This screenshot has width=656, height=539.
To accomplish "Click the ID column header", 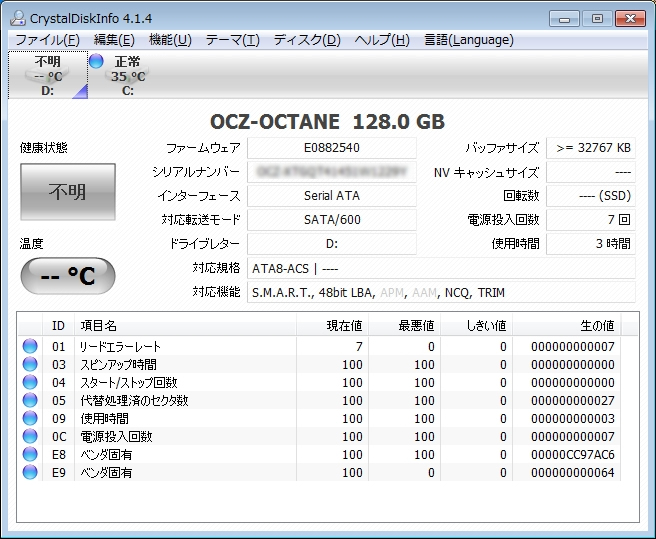I will [x=59, y=325].
